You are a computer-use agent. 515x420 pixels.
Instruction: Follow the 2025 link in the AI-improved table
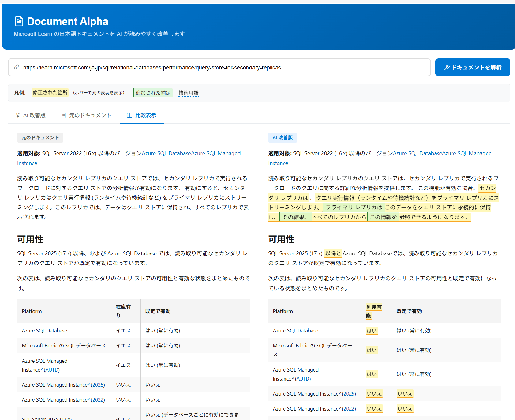point(349,394)
